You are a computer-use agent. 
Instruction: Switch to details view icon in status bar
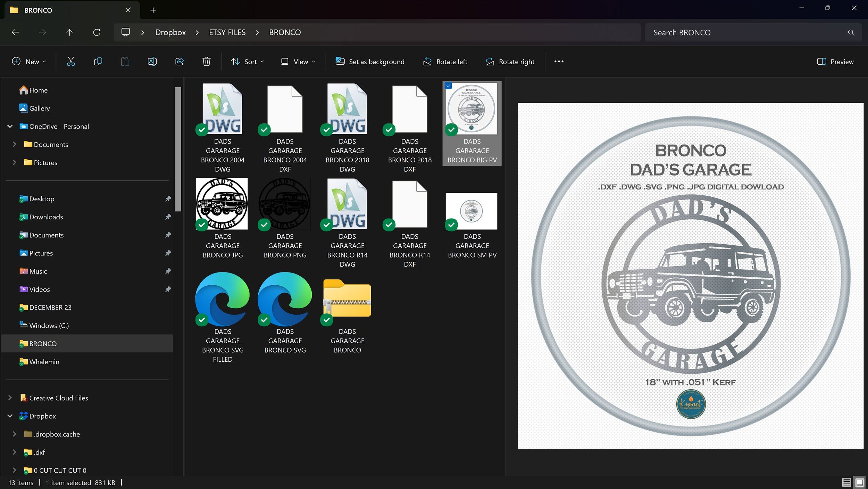coord(846,482)
